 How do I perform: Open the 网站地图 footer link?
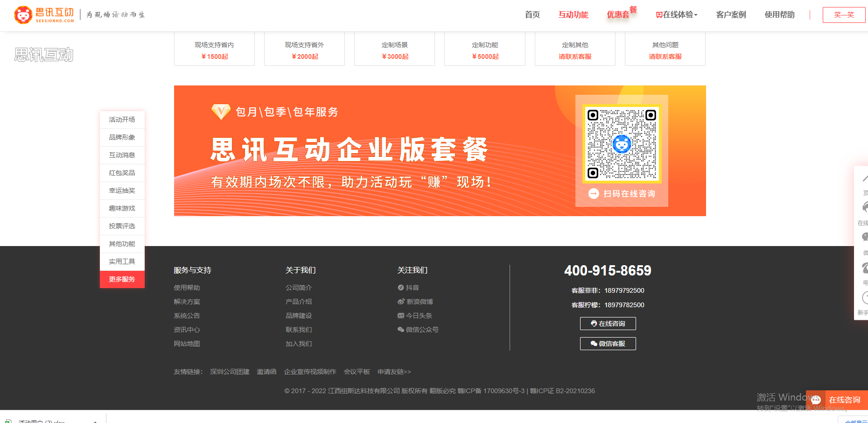coord(187,344)
